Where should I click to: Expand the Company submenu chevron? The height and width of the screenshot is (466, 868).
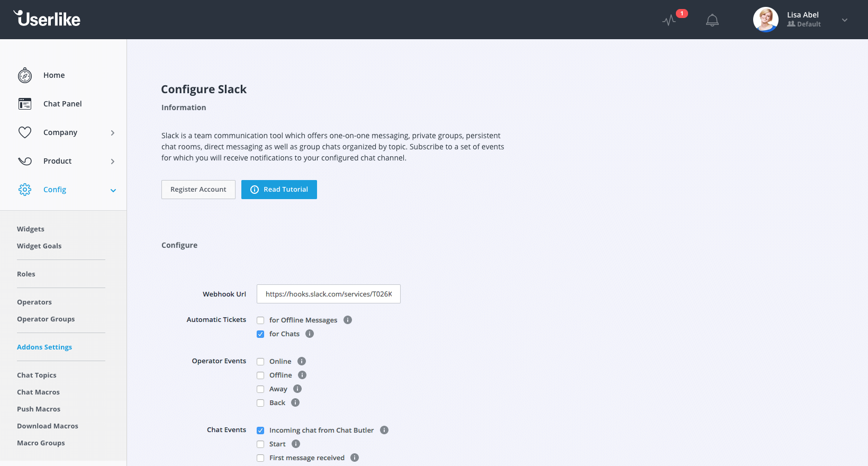click(113, 133)
